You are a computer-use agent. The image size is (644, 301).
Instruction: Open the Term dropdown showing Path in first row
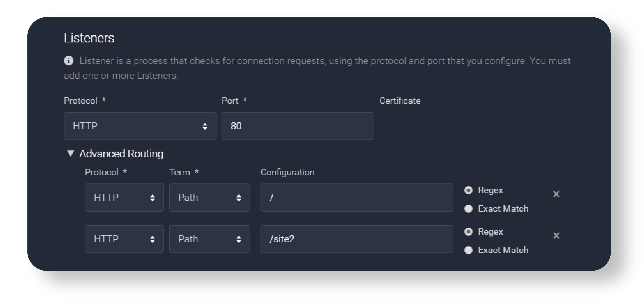tap(209, 198)
